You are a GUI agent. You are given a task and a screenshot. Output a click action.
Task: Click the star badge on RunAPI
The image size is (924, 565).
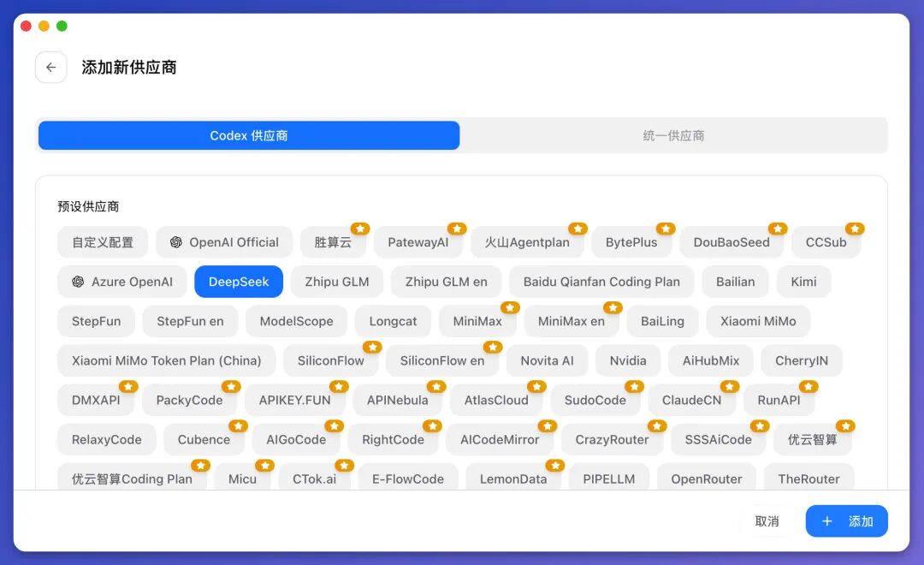[808, 386]
